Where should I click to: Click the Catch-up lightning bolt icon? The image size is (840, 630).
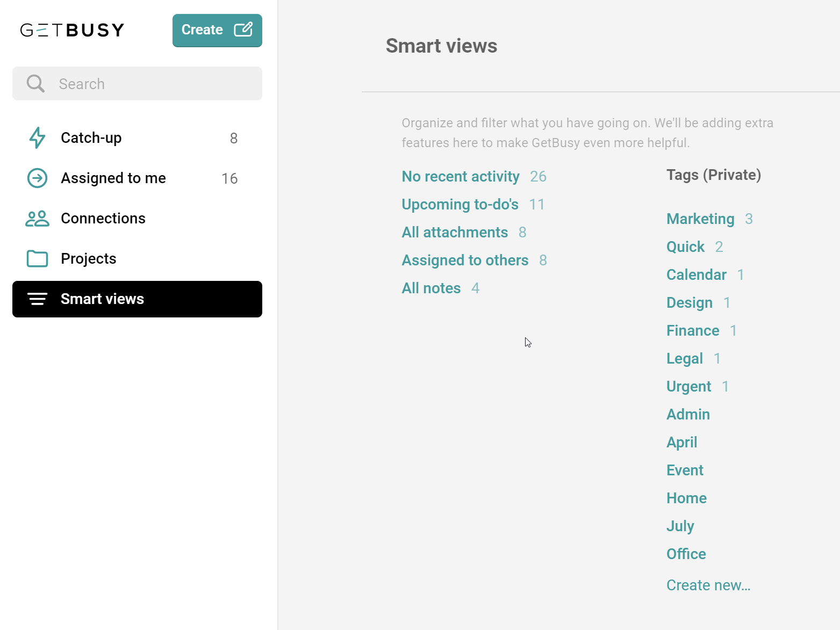[37, 137]
